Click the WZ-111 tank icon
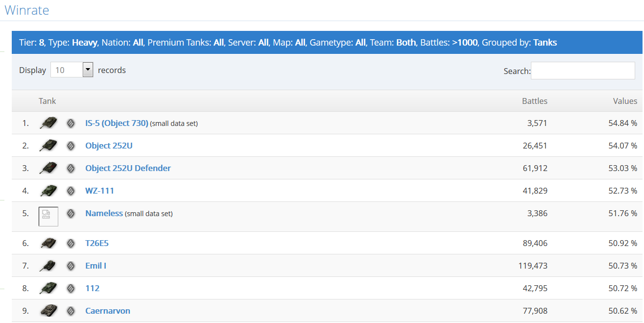Screen dimensions: 644x323 point(48,191)
